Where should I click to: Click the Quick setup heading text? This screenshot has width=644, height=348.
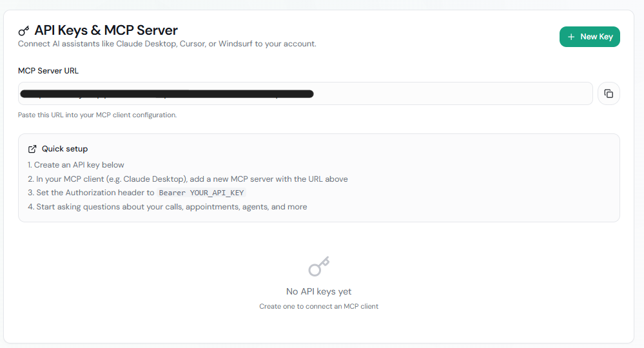[64, 149]
